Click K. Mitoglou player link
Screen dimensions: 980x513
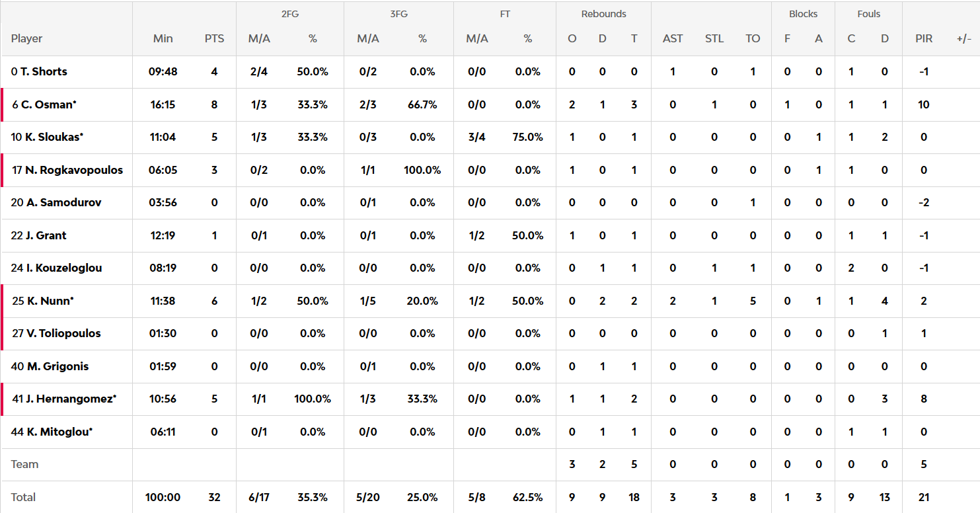coord(59,432)
